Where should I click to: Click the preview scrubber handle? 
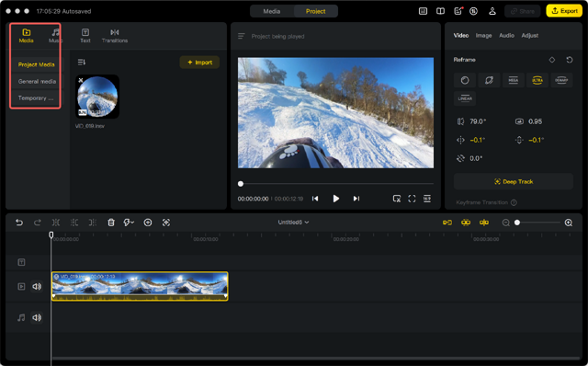(x=241, y=184)
